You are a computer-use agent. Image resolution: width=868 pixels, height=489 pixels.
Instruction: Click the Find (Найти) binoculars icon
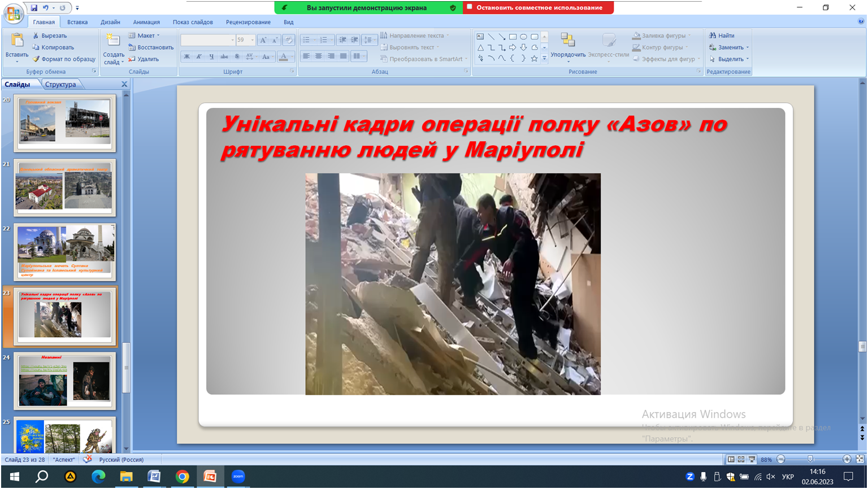(x=713, y=36)
